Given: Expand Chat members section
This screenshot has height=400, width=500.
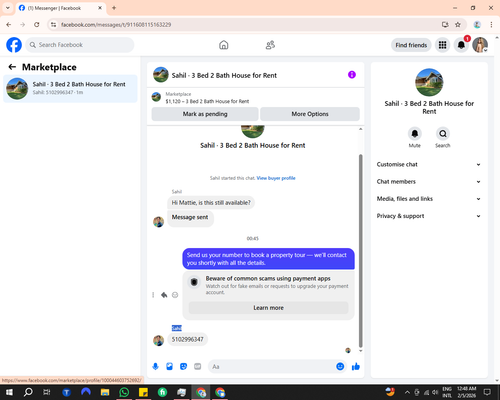Looking at the screenshot, I should pos(429,182).
